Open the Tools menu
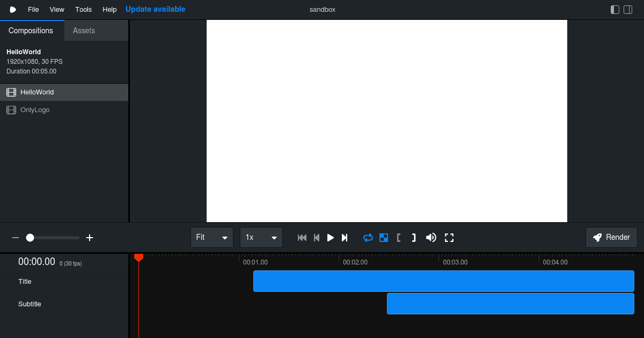This screenshot has height=338, width=644. coord(83,9)
